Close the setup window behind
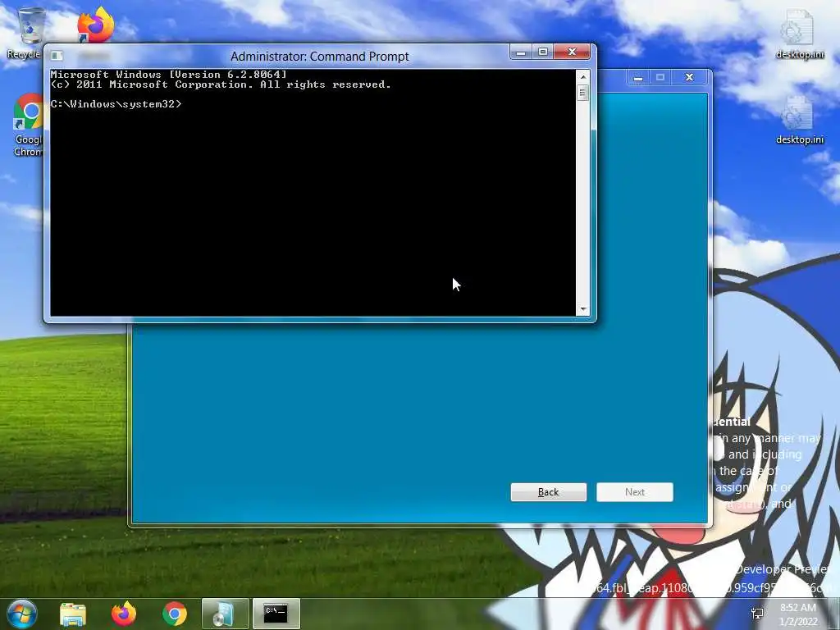The height and width of the screenshot is (630, 840). click(x=689, y=78)
